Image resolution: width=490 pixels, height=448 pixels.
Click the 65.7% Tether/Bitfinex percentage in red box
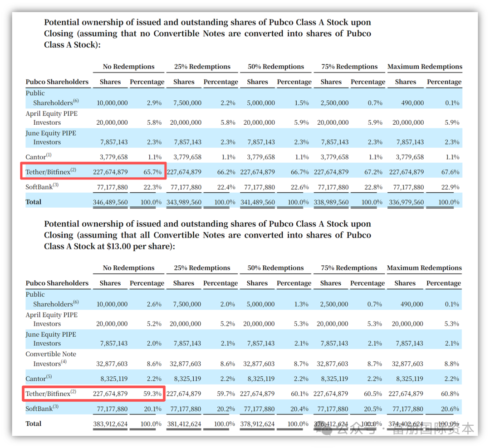(152, 172)
